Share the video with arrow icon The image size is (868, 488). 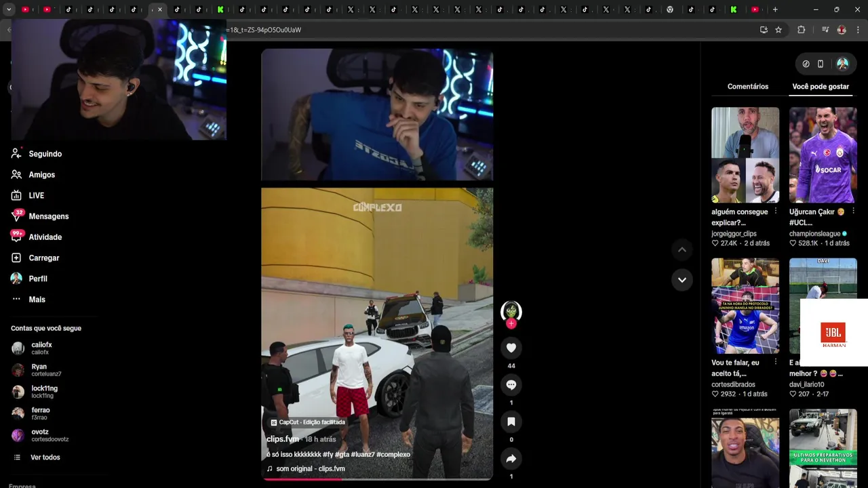point(511,459)
